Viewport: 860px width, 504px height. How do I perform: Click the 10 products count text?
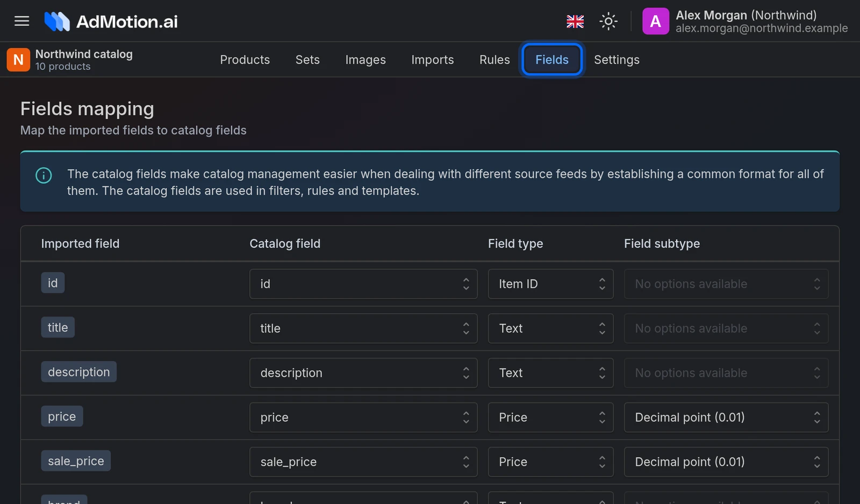click(x=63, y=67)
